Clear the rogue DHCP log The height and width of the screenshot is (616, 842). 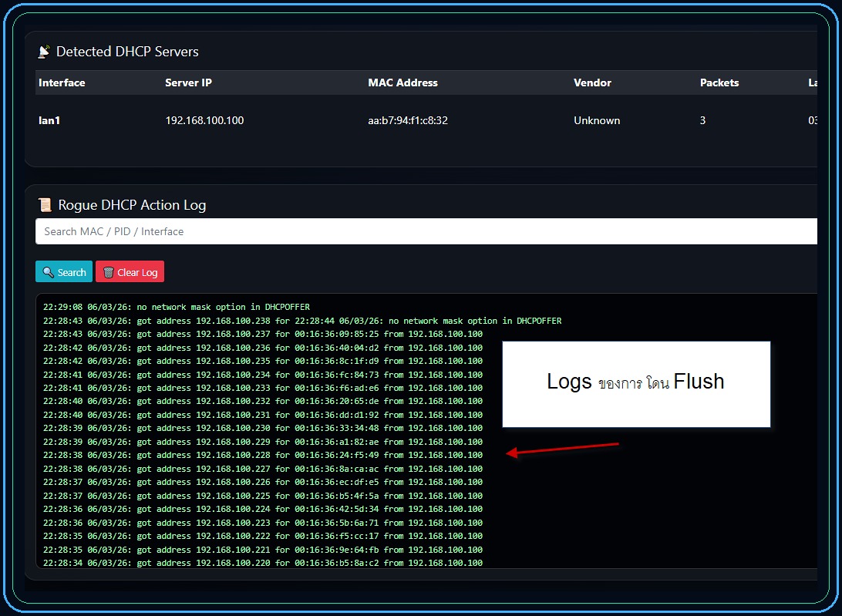click(130, 271)
